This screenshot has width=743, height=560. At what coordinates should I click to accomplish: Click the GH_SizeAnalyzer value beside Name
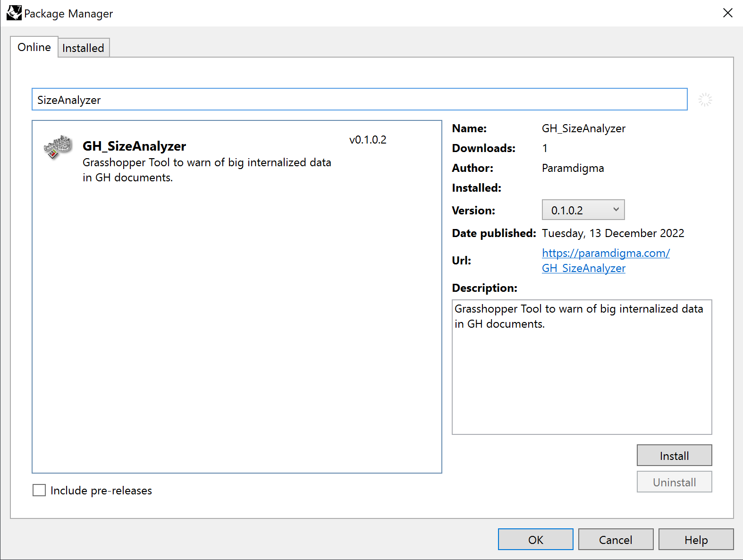(x=583, y=128)
